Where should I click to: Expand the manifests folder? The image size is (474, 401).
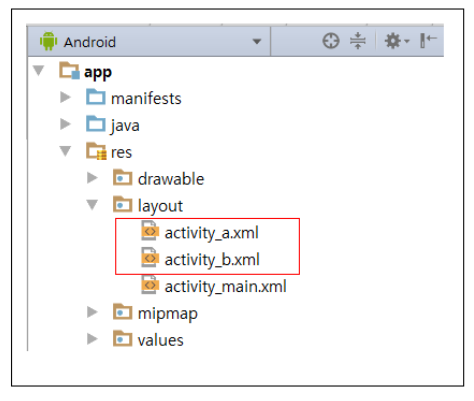coord(65,97)
